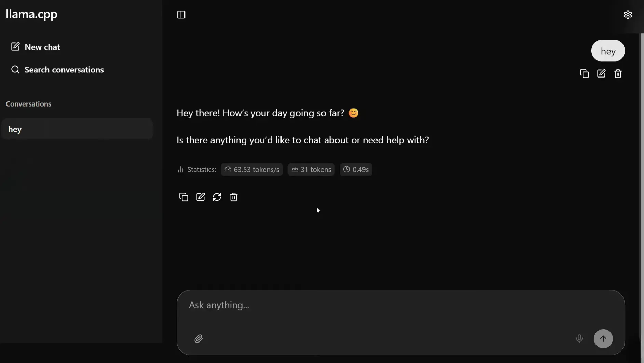The width and height of the screenshot is (644, 363).
Task: Edit the user's "hey" message
Action: pos(601,74)
